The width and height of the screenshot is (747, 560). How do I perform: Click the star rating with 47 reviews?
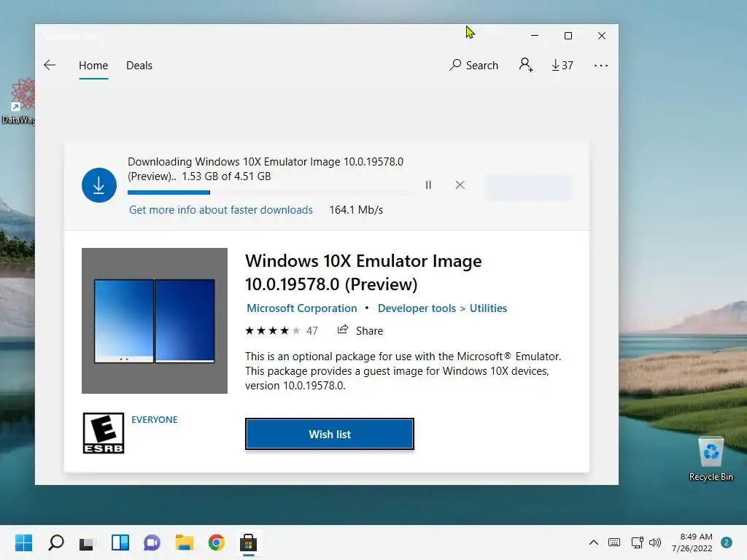point(281,330)
